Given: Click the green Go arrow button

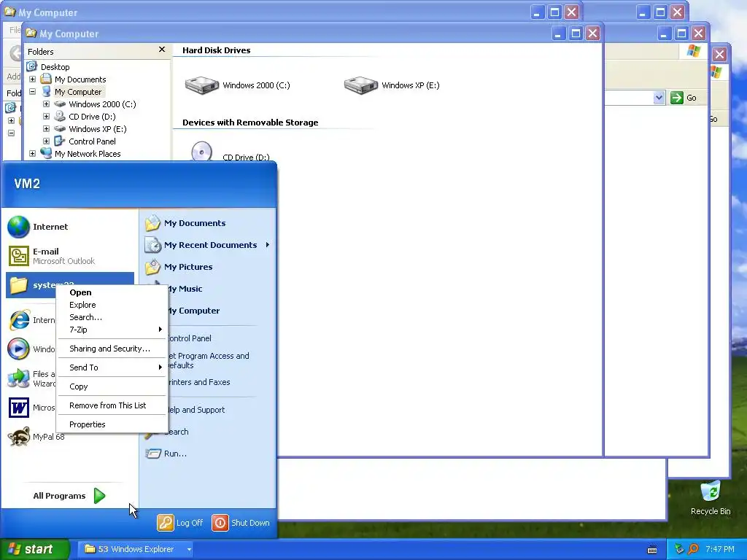Looking at the screenshot, I should (x=676, y=98).
